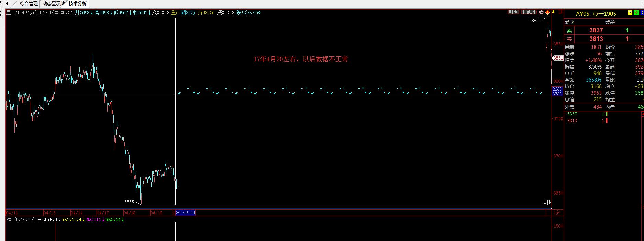This screenshot has height=241, width=644.
Task: Click the highlighted 20 09:34 cursor time label
Action: (186, 213)
